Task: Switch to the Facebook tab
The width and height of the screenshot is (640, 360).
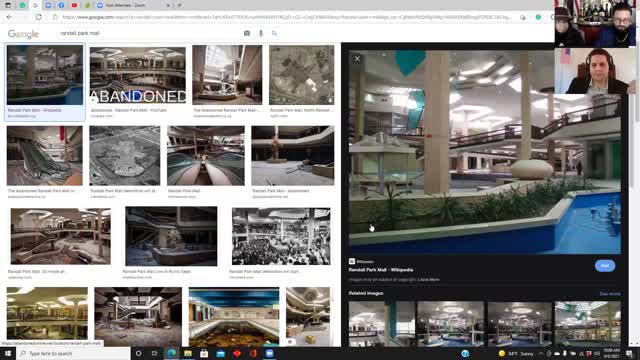Action: tap(61, 5)
